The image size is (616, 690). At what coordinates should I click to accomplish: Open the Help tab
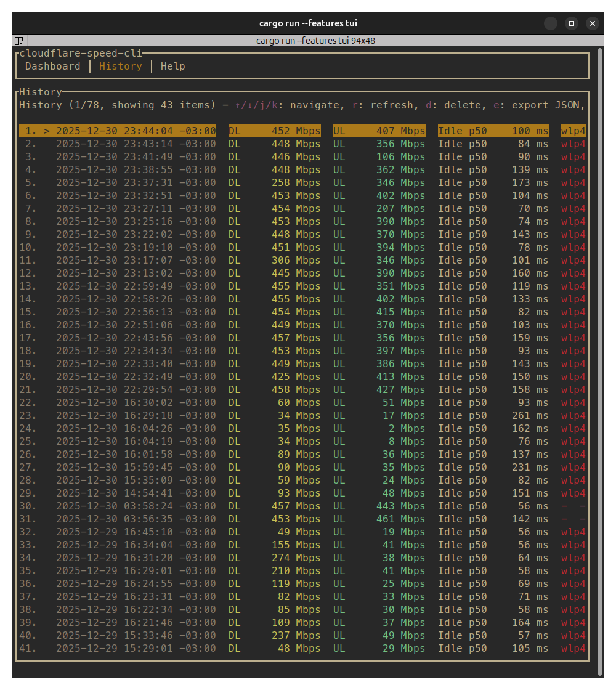[x=172, y=66]
